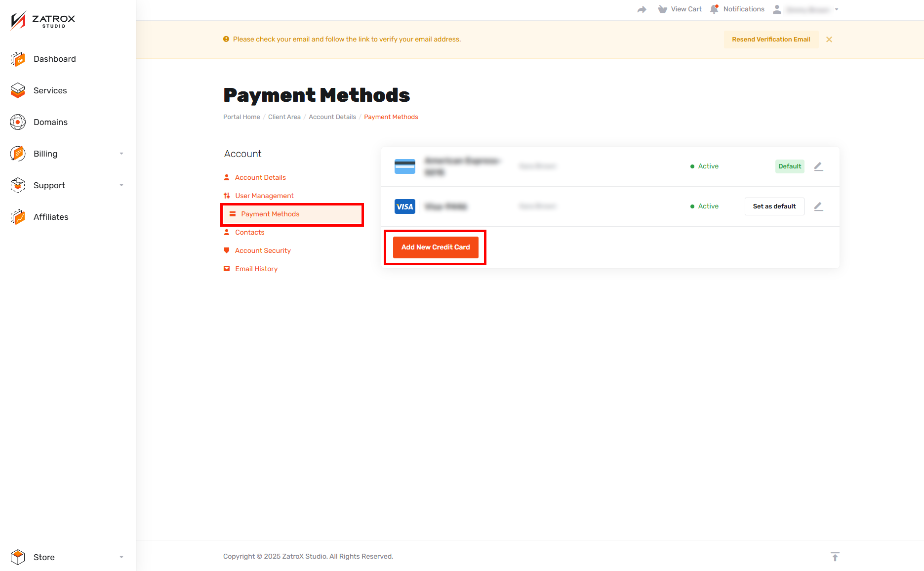
Task: Edit the Visa card with pencil icon
Action: point(818,206)
